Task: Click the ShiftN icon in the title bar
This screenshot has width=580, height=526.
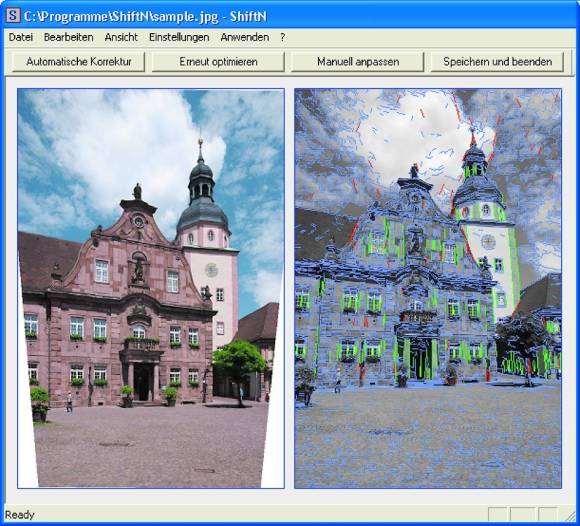Action: tap(13, 16)
